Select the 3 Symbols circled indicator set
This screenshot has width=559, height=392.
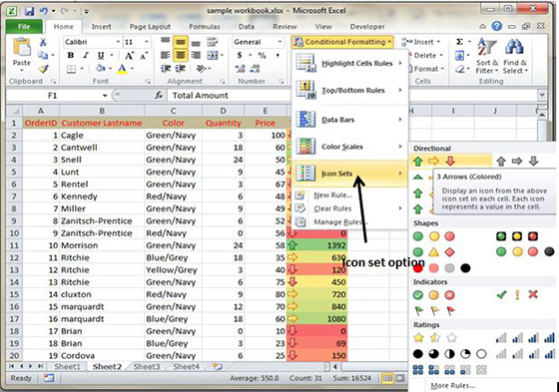[x=434, y=295]
